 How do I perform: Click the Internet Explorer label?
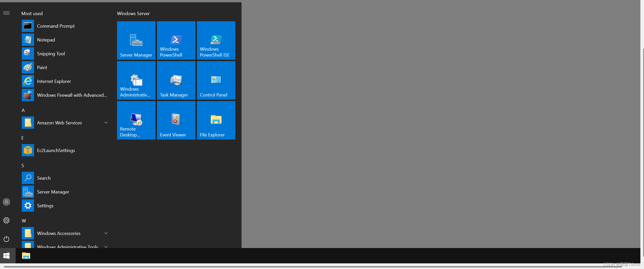(54, 81)
